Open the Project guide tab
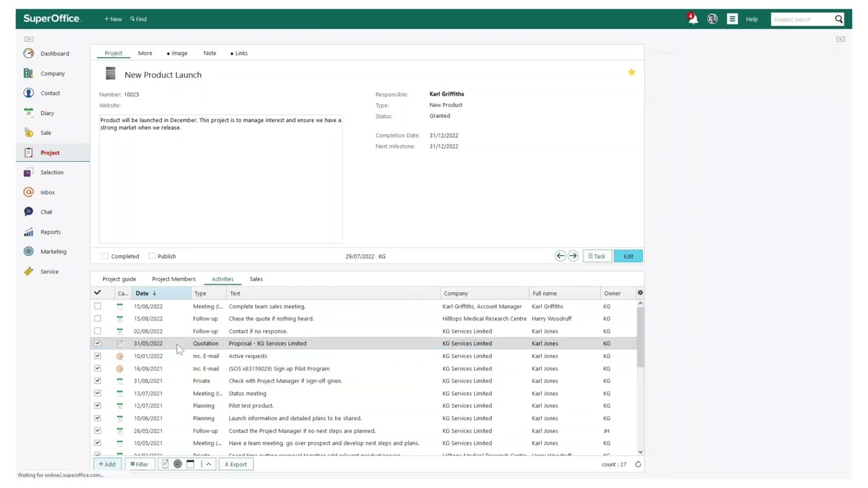The width and height of the screenshot is (868, 488). (119, 279)
